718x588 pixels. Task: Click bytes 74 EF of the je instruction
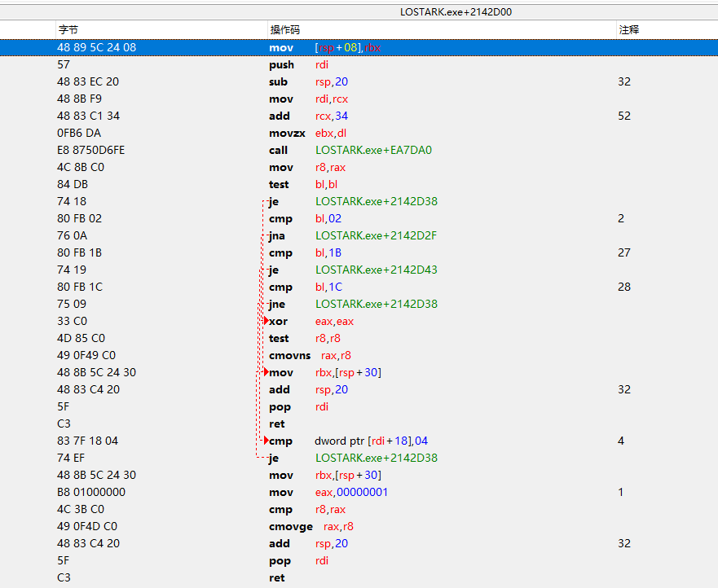71,458
